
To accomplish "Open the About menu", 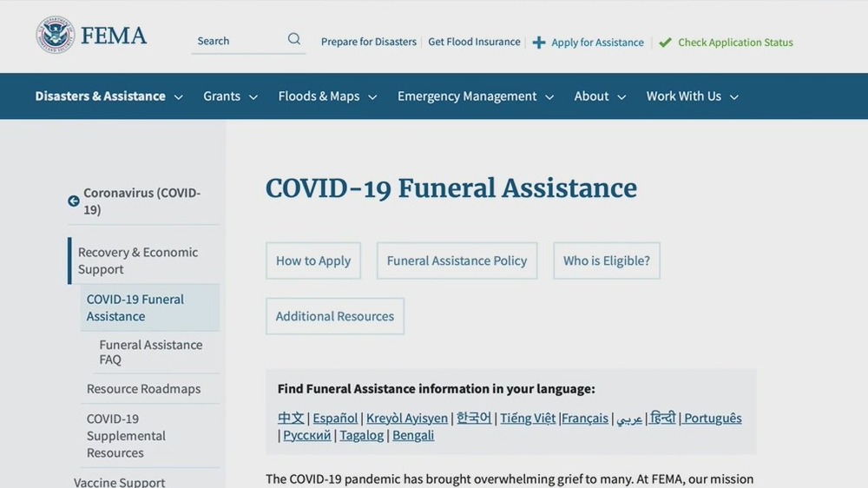I will pyautogui.click(x=591, y=96).
